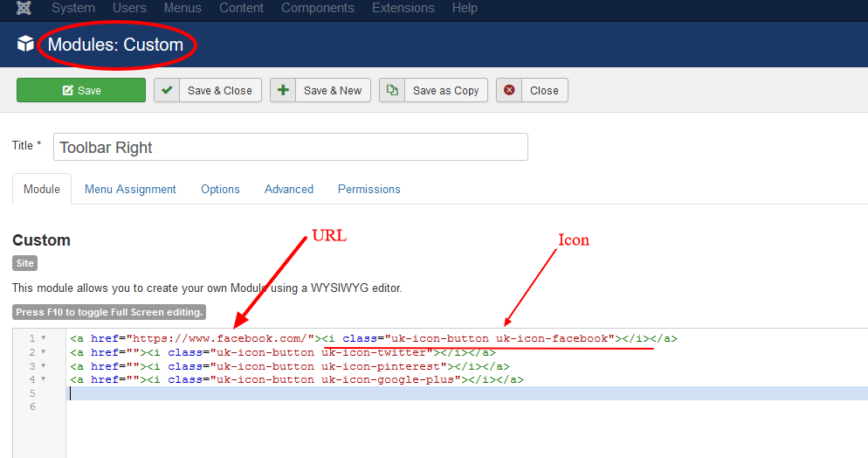Select the Module tab

click(x=42, y=189)
